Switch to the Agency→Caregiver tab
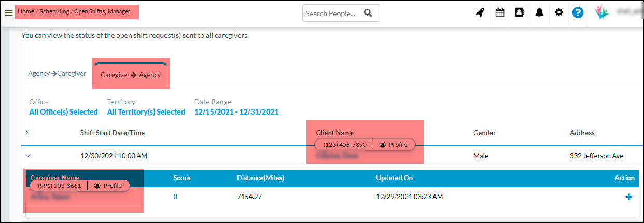 tap(57, 74)
